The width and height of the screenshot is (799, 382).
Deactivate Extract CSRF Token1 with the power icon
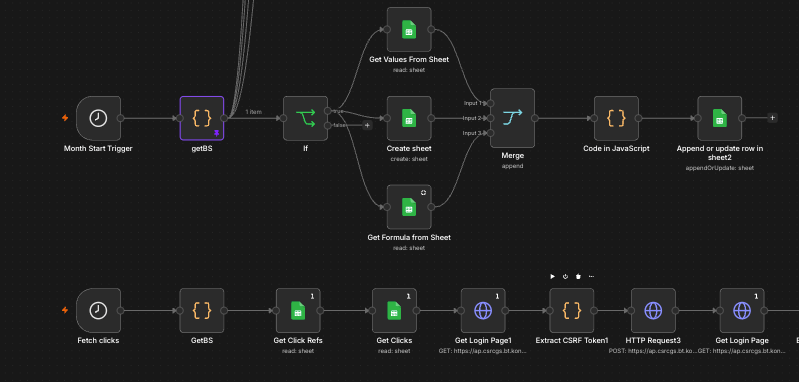[565, 277]
